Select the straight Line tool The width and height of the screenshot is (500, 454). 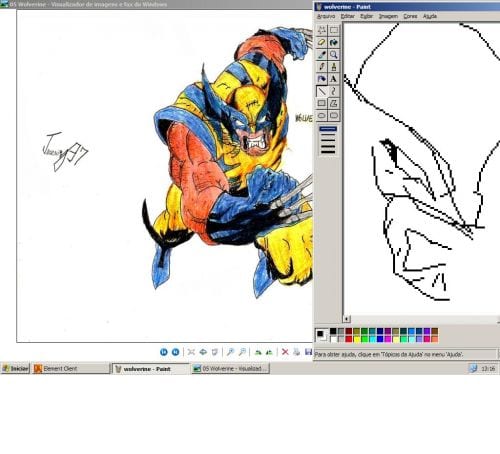point(321,91)
